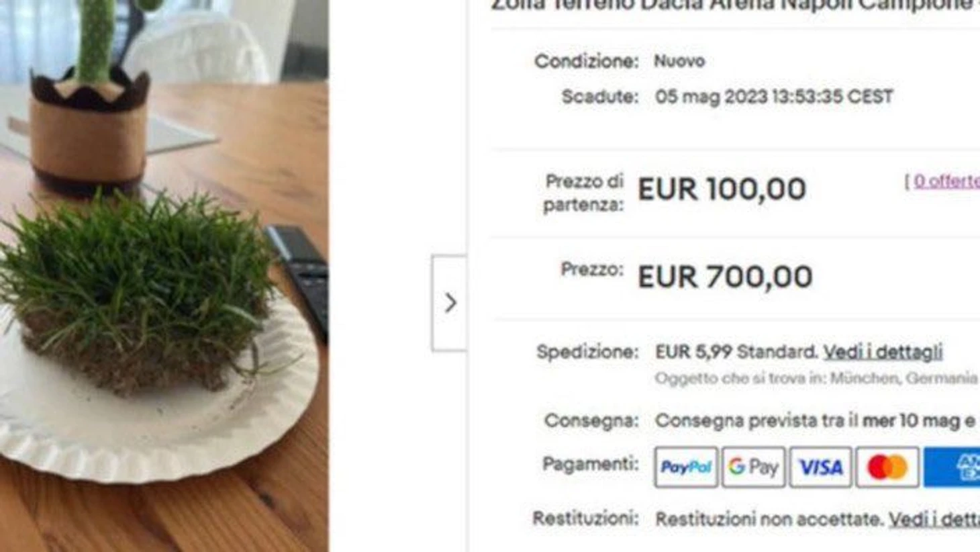The width and height of the screenshot is (980, 552).
Task: Click the EUR 700,00 price
Action: [725, 277]
